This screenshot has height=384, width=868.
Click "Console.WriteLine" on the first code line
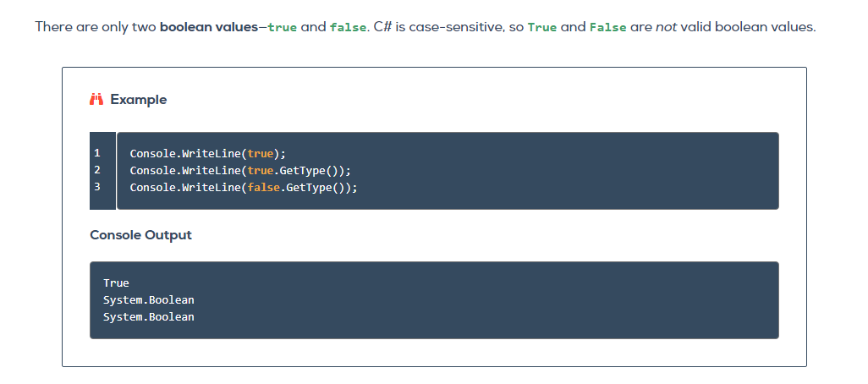click(185, 153)
